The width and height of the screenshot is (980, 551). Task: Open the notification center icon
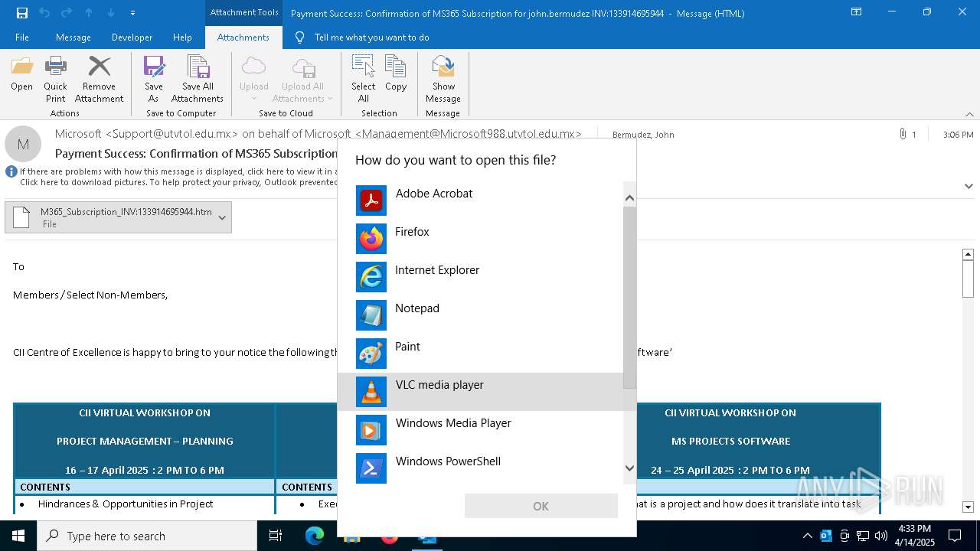955,536
